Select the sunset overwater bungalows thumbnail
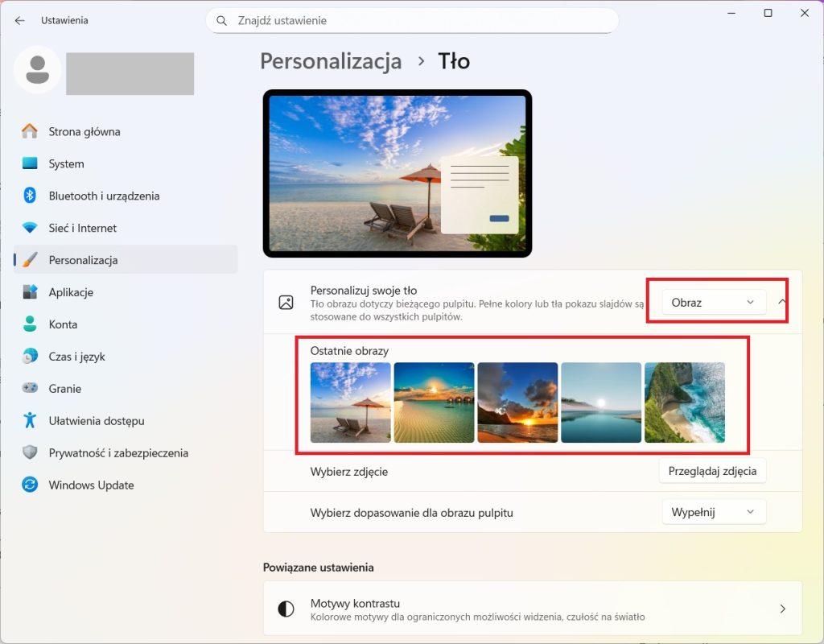The height and width of the screenshot is (644, 824). pyautogui.click(x=434, y=402)
